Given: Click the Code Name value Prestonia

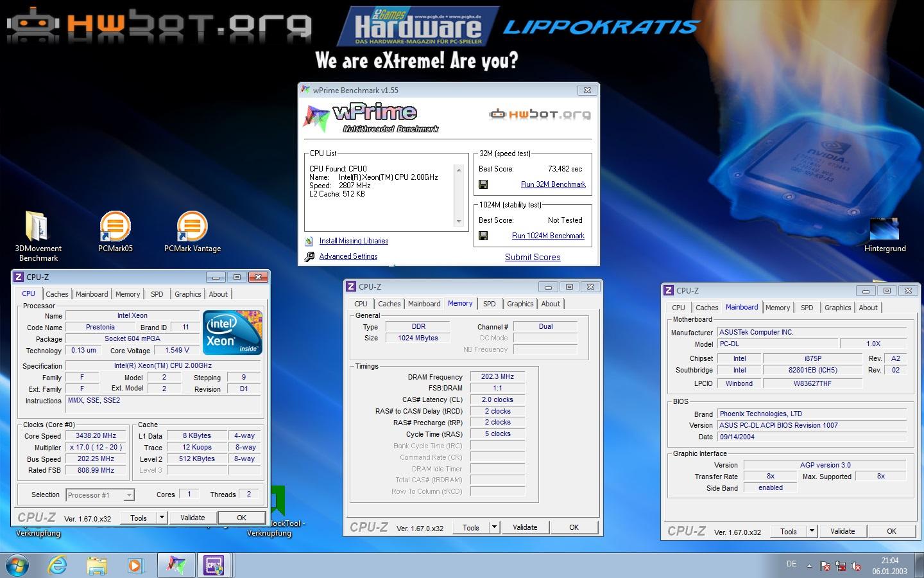Looking at the screenshot, I should 100,327.
